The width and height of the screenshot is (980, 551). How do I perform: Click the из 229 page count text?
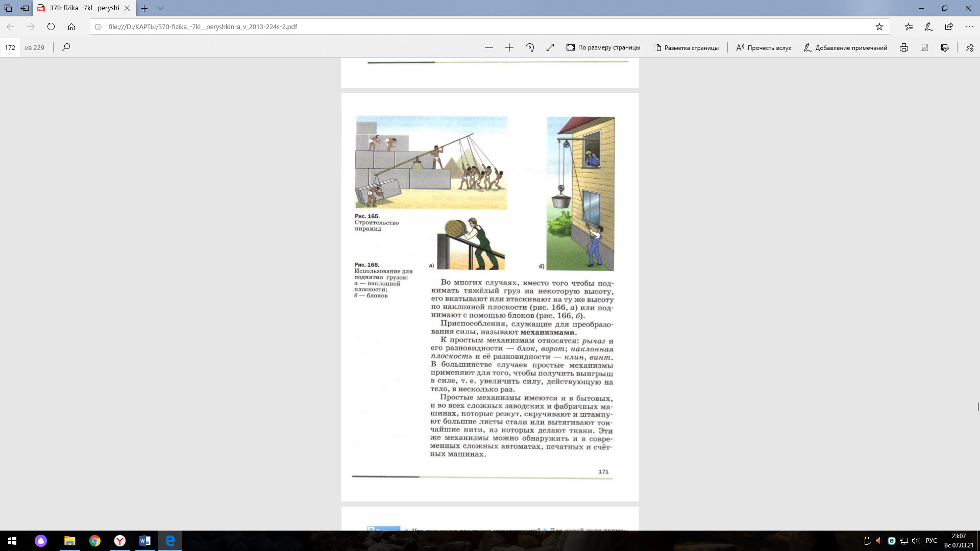35,47
